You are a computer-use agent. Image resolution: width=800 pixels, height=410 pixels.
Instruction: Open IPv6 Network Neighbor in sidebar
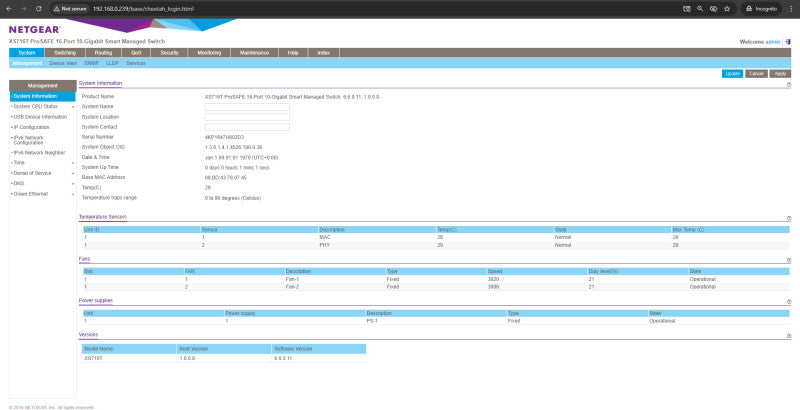click(38, 152)
